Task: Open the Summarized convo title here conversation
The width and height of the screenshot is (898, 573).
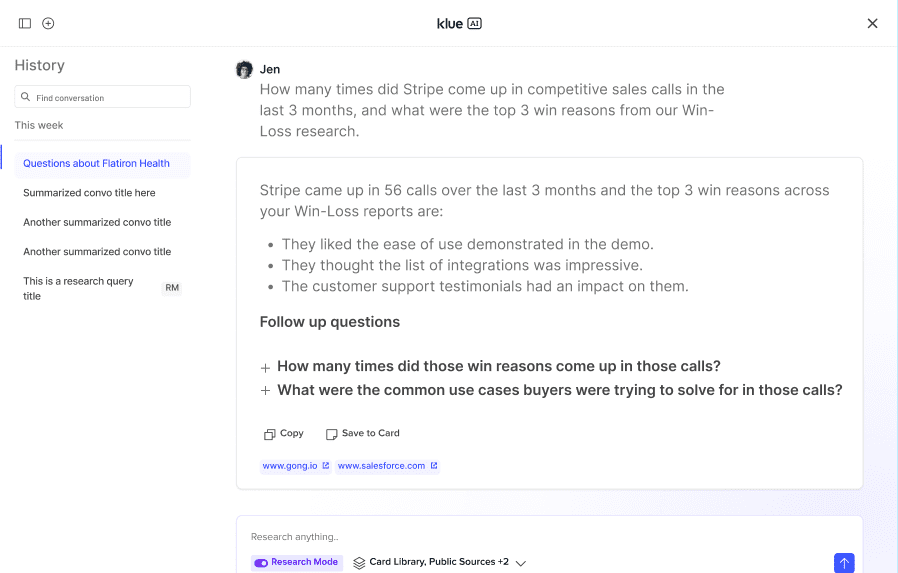Action: point(90,193)
